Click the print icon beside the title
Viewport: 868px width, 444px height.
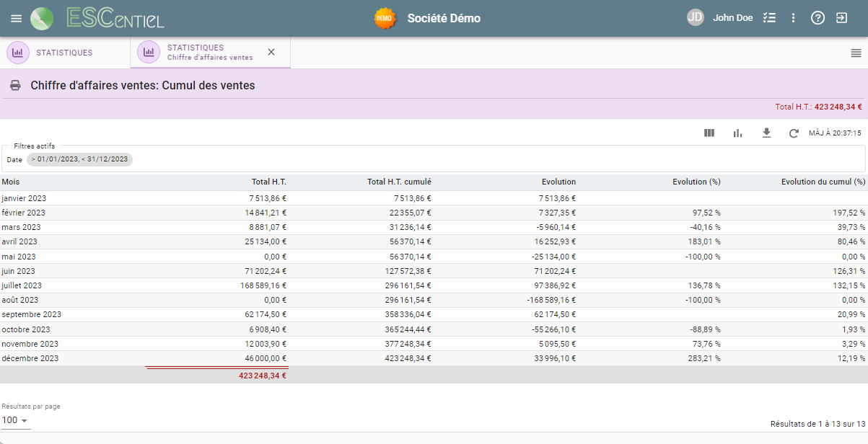(15, 86)
